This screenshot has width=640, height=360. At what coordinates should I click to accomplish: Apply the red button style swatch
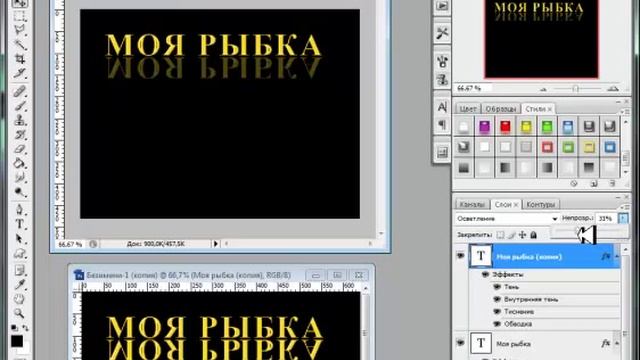click(x=505, y=127)
